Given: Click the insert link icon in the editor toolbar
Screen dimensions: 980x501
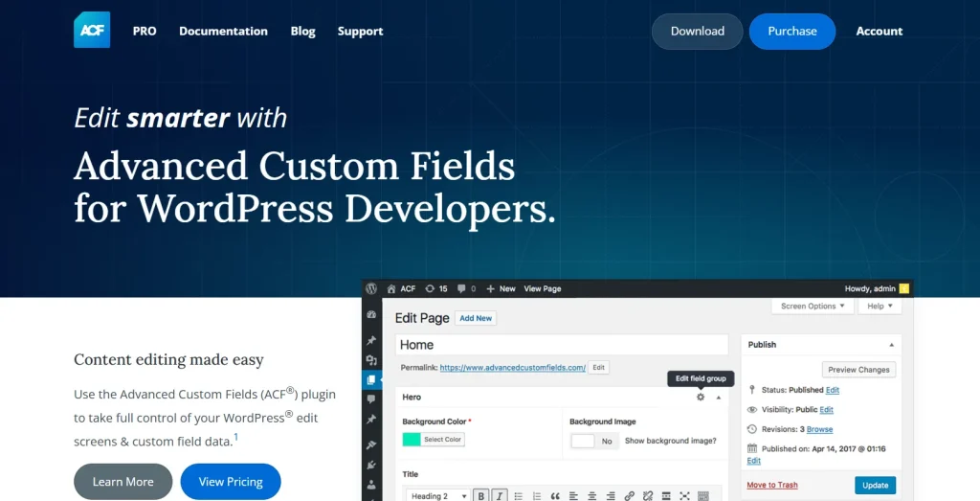Looking at the screenshot, I should (629, 496).
